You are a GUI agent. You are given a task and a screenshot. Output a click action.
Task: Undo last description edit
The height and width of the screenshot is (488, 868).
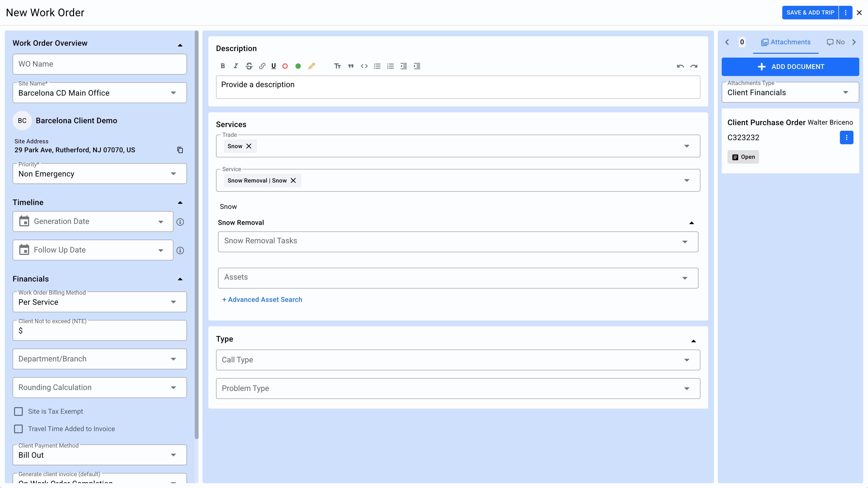680,66
